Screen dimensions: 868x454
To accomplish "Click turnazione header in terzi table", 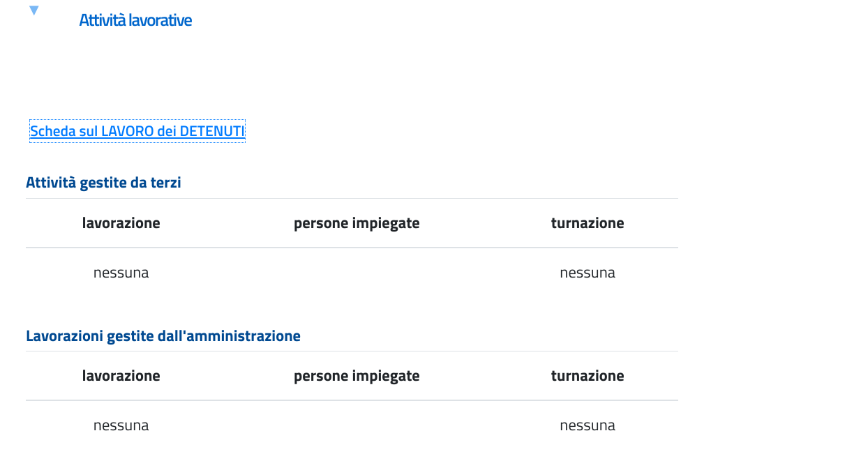I will pos(588,223).
